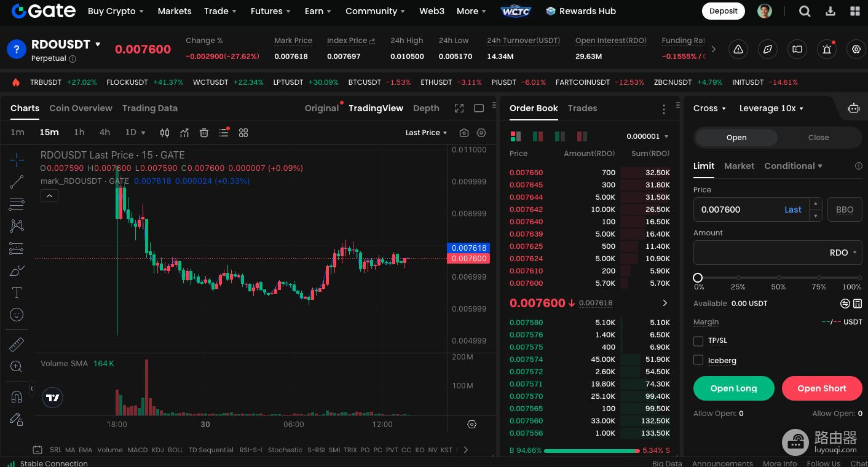Open the Markets menu item
868x467 pixels.
(x=175, y=11)
